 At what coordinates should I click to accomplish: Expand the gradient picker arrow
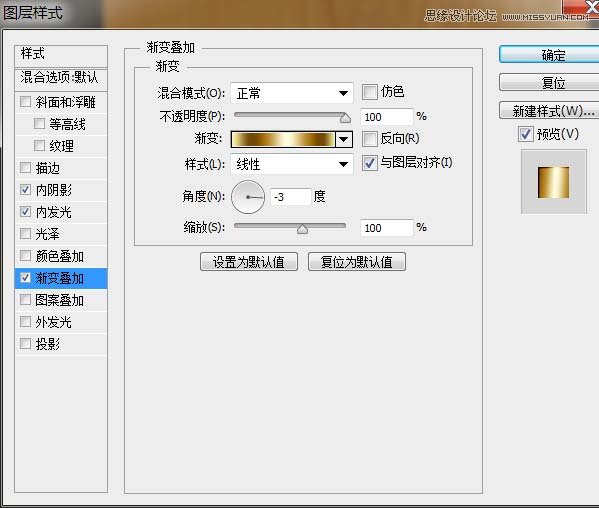coord(344,139)
